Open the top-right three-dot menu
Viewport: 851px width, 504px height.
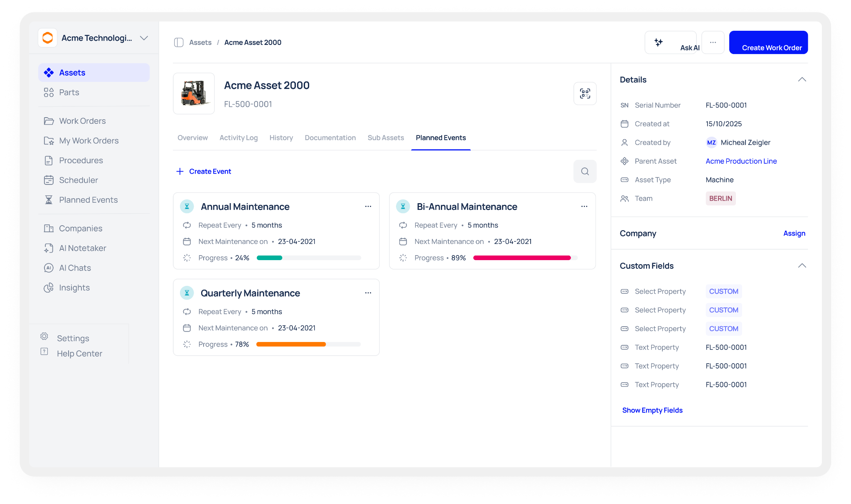pos(713,42)
